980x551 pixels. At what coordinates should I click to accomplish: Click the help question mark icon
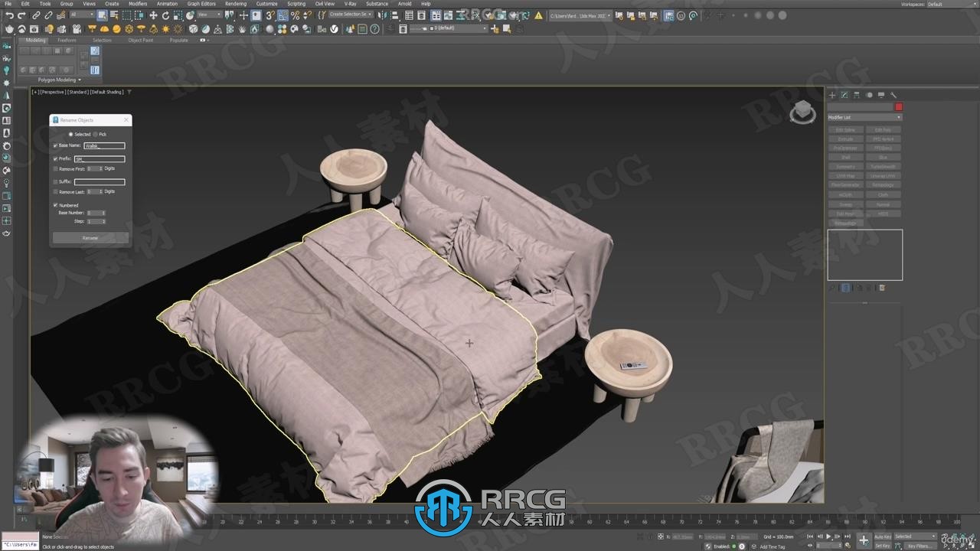tap(374, 29)
